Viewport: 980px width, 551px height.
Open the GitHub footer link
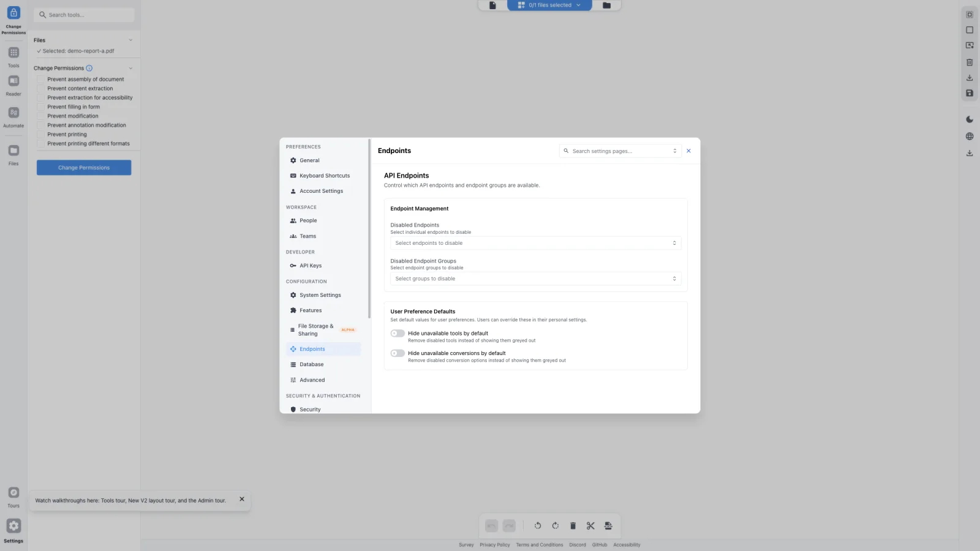point(600,545)
